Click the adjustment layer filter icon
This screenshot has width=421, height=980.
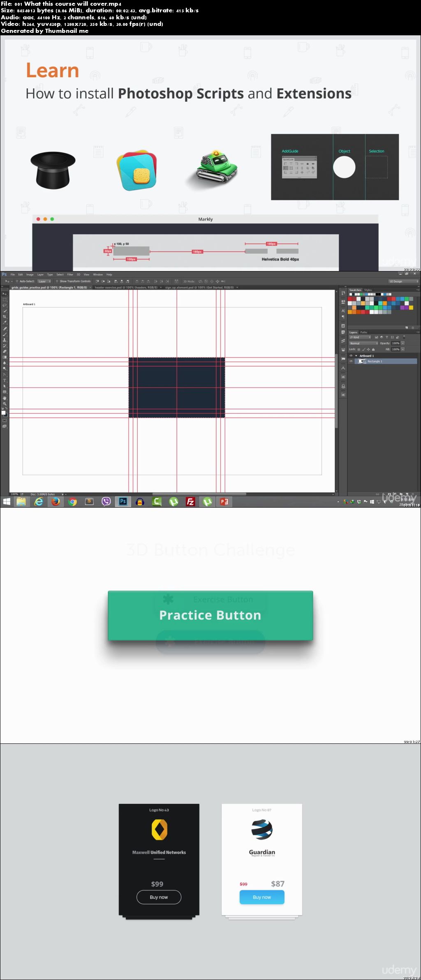tap(382, 337)
